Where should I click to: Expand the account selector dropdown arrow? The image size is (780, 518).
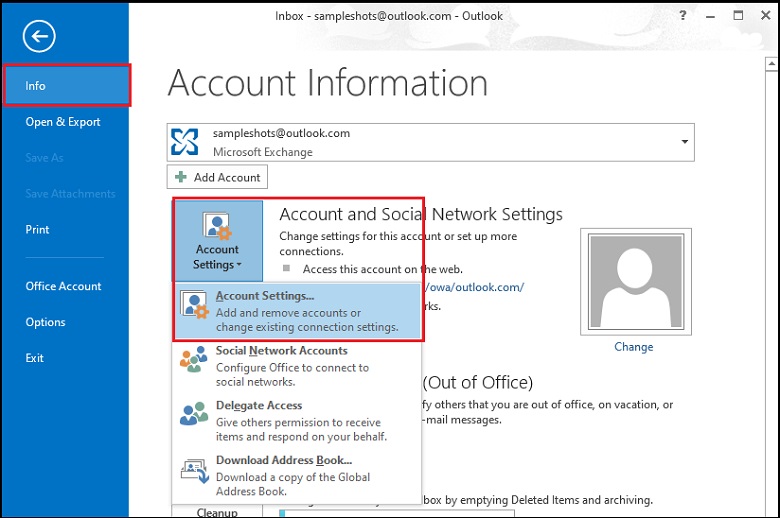coord(684,142)
